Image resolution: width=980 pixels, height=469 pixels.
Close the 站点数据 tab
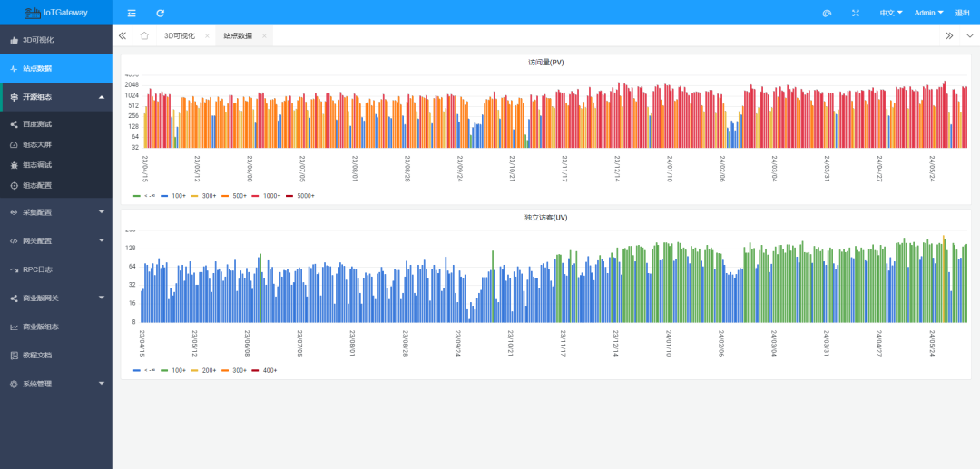point(264,35)
